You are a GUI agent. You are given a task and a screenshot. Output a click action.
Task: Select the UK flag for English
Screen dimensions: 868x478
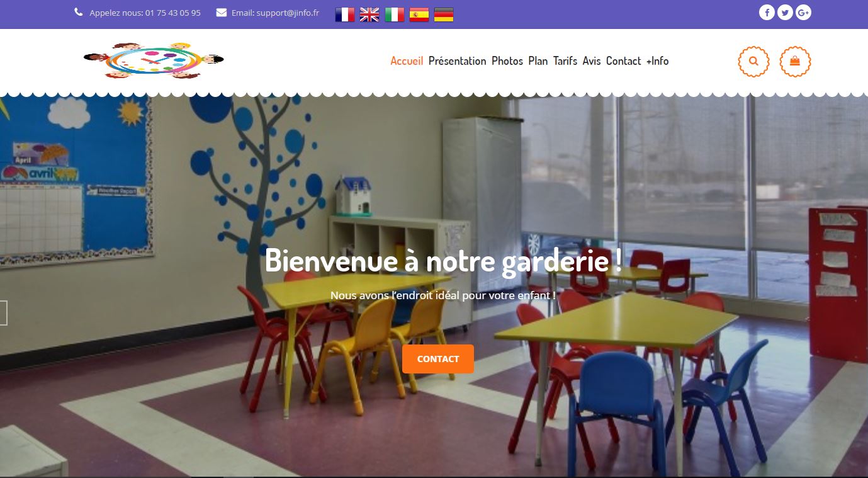pyautogui.click(x=369, y=14)
